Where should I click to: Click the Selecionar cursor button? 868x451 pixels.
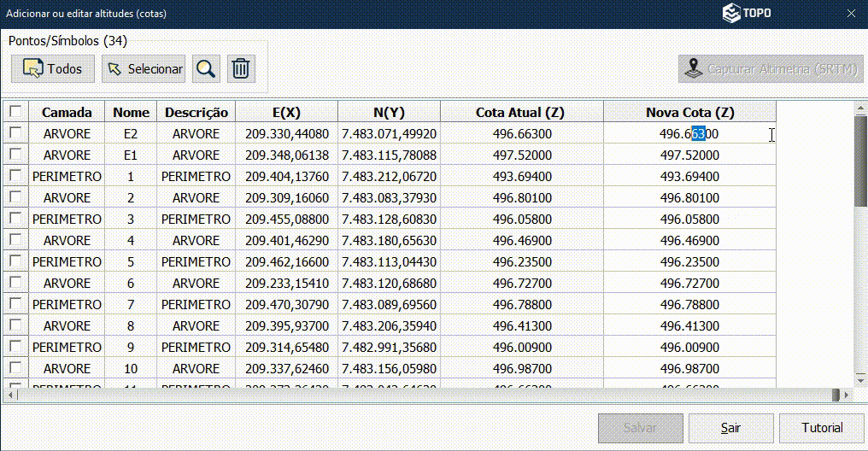point(144,69)
